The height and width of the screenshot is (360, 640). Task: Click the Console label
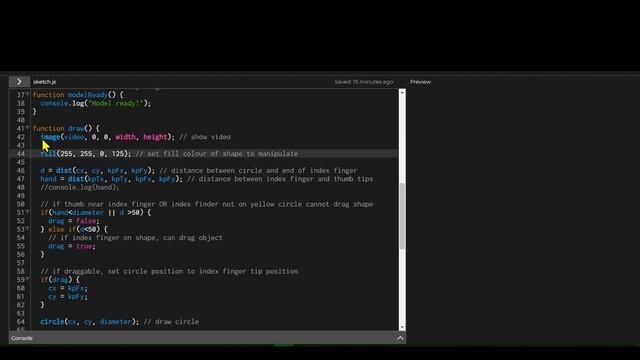point(22,338)
